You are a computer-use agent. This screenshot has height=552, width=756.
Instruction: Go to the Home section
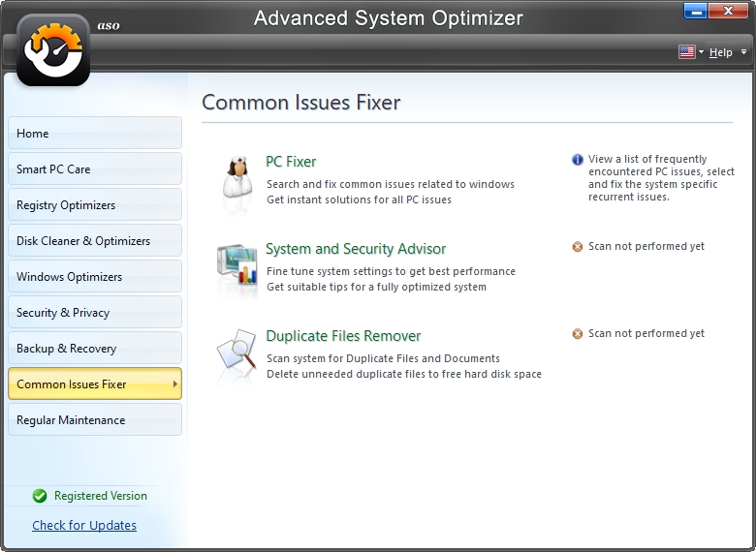(95, 134)
